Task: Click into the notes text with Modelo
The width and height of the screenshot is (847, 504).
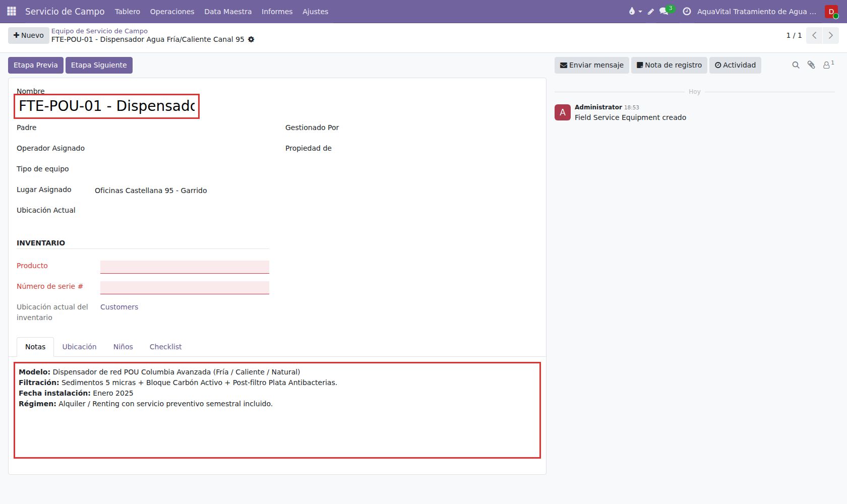Action: click(x=277, y=410)
